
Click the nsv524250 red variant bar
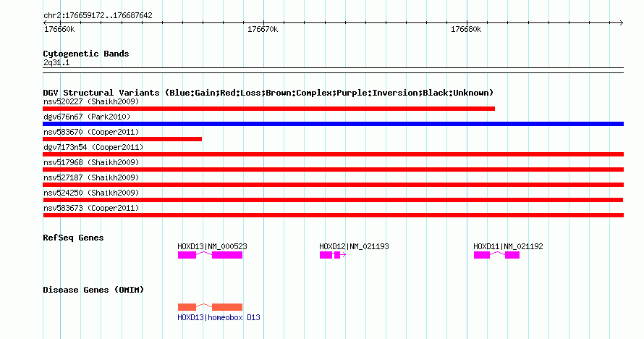[x=333, y=200]
